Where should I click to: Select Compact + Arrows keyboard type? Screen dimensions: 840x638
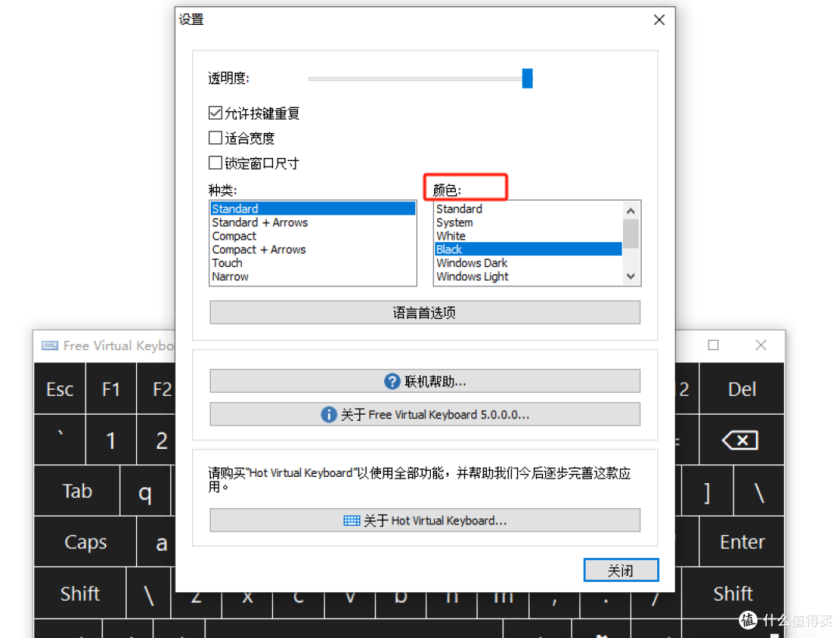[x=313, y=250]
